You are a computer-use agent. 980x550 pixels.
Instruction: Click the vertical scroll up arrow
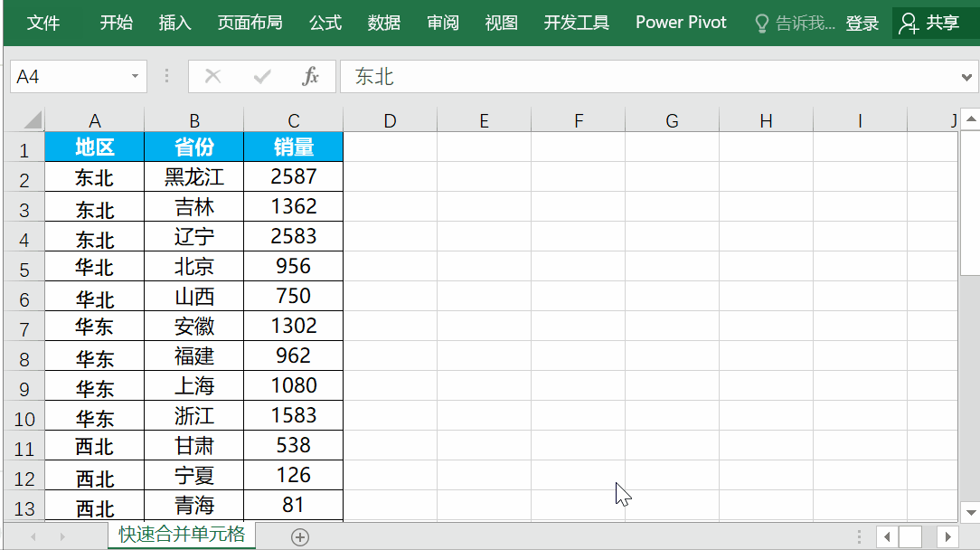(971, 119)
